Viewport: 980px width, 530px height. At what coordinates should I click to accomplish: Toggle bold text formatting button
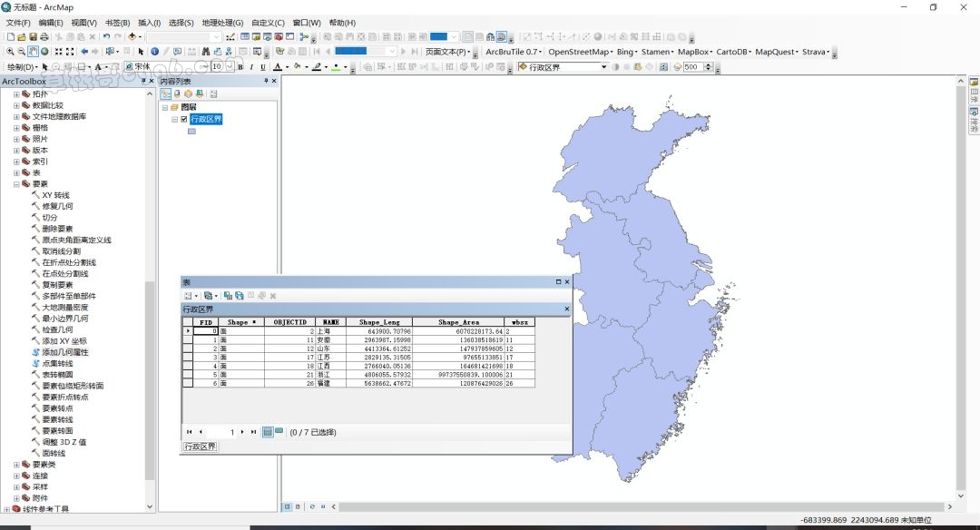[240, 67]
